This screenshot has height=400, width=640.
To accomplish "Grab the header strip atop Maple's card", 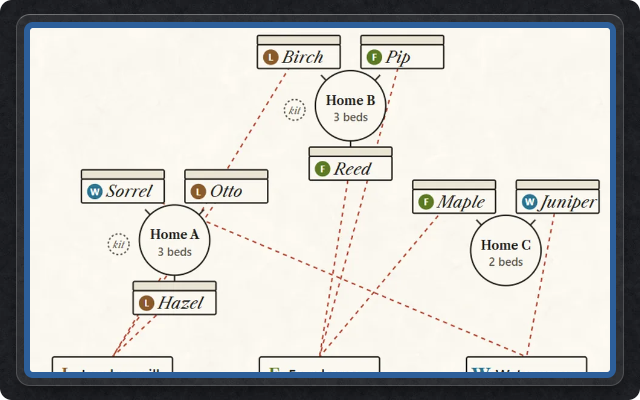I will coord(454,184).
